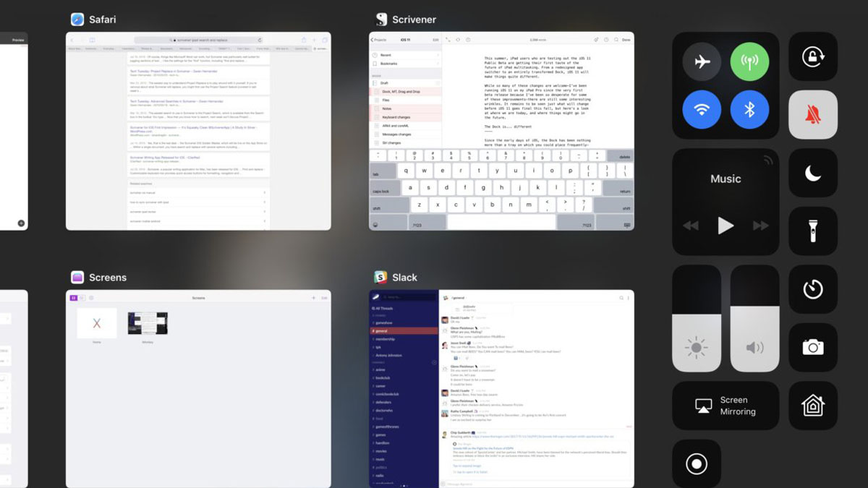Toggle the green cellular data button
The height and width of the screenshot is (488, 868).
pos(749,61)
